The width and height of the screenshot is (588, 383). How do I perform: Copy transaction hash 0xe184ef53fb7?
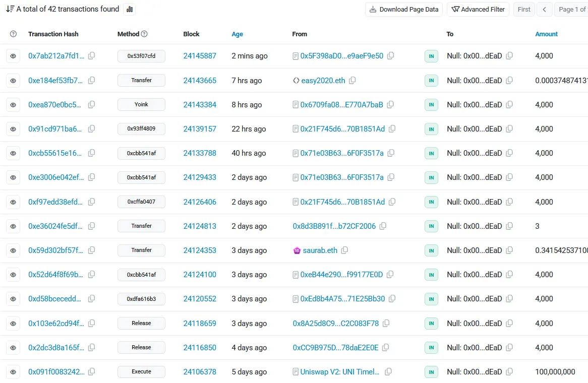pyautogui.click(x=91, y=80)
